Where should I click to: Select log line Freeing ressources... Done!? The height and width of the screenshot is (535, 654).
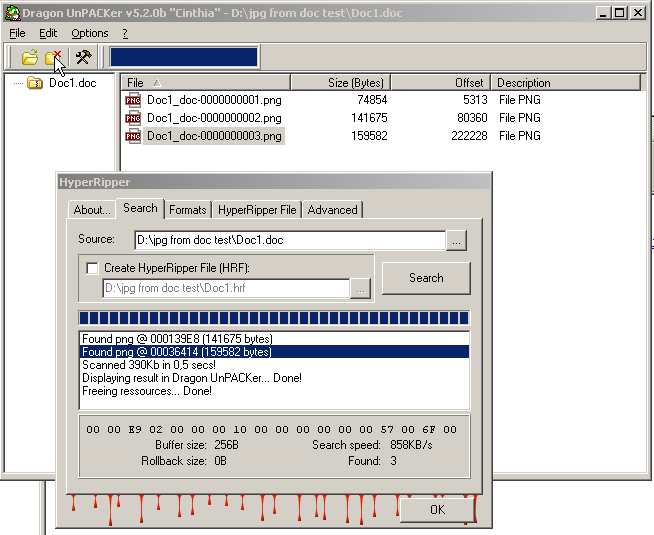[x=274, y=391]
